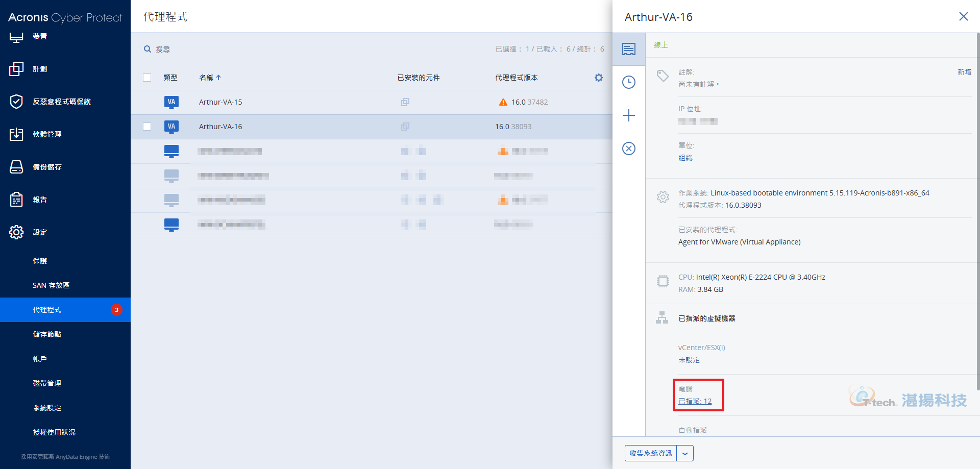Screen dimensions: 980x469
Task: Click the 組織 unit link
Action: 685,158
